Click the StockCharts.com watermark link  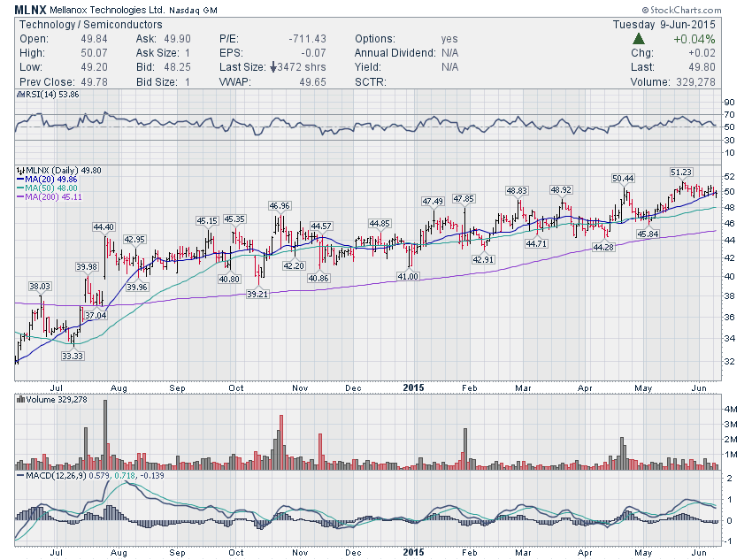pyautogui.click(x=681, y=10)
